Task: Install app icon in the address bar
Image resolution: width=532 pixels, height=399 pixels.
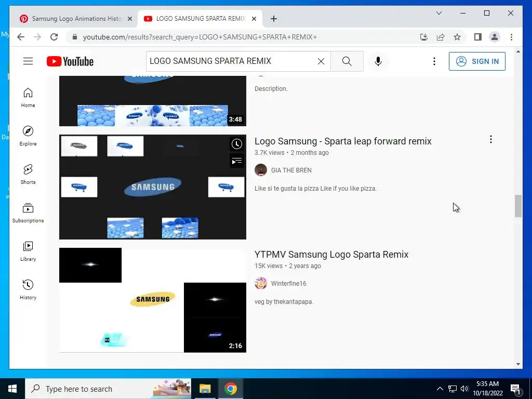Action: click(424, 37)
